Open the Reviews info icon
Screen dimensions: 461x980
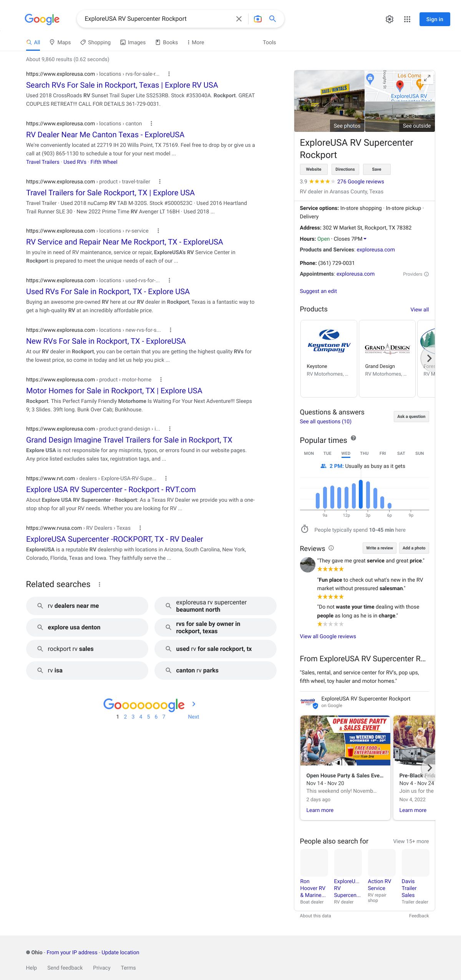tap(331, 548)
